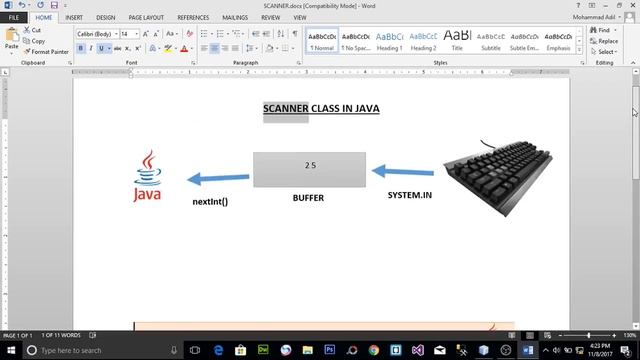Toggle Show paragraph marks
The image size is (640, 360).
coord(295,34)
